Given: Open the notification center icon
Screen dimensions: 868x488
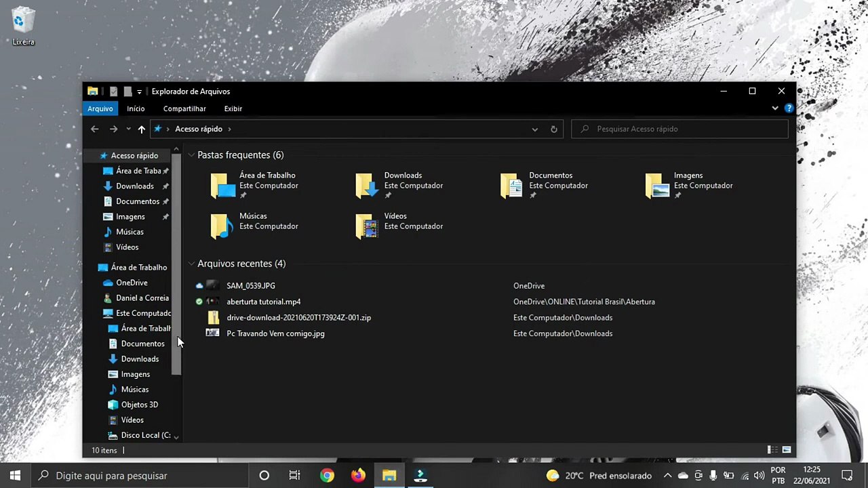Looking at the screenshot, I should pos(847,476).
